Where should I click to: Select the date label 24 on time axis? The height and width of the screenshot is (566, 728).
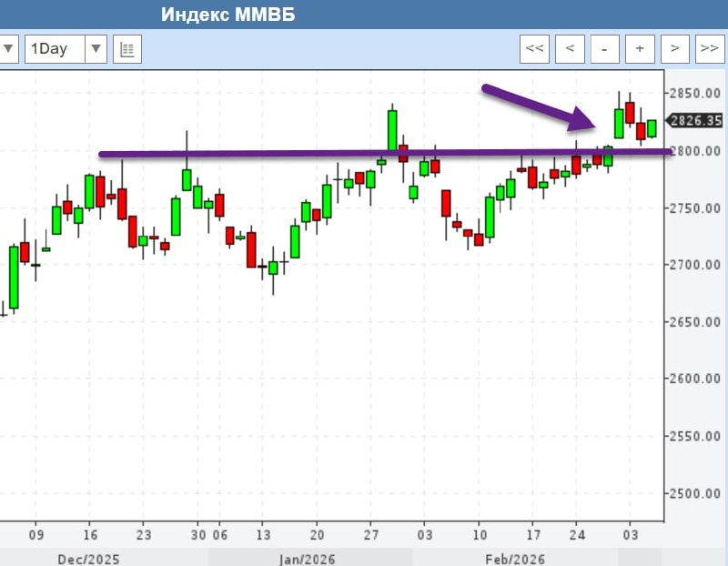[577, 535]
